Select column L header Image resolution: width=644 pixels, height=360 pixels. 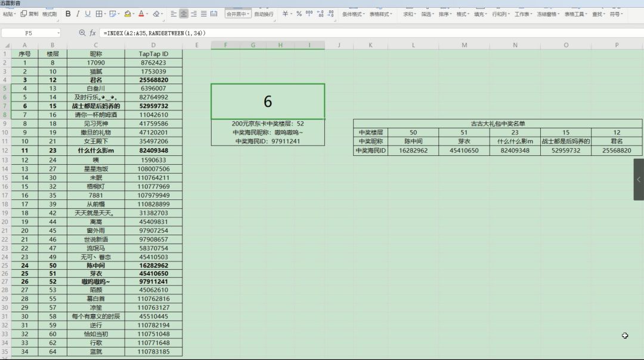tap(413, 45)
